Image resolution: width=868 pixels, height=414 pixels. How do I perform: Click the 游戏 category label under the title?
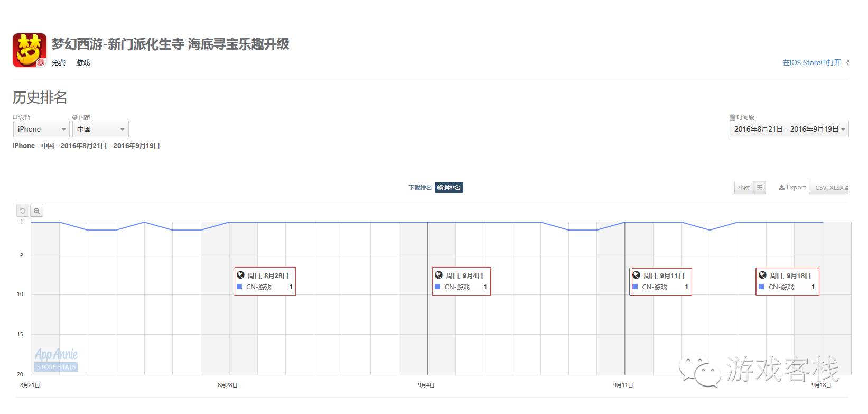pyautogui.click(x=83, y=62)
